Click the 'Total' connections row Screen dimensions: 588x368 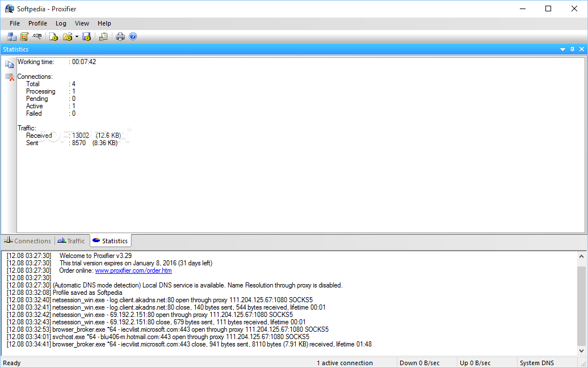coord(51,84)
